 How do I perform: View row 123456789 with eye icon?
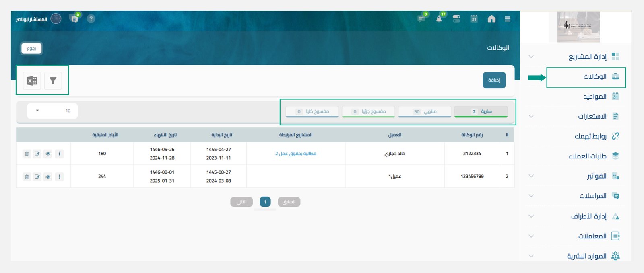[48, 177]
